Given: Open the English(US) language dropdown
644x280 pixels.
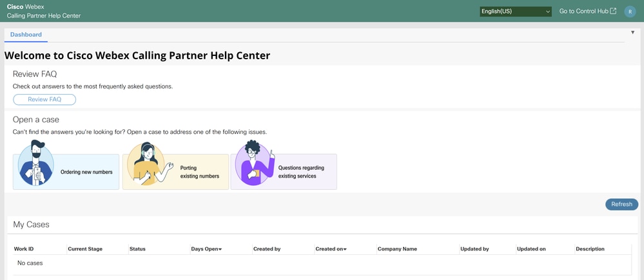Looking at the screenshot, I should [x=516, y=12].
